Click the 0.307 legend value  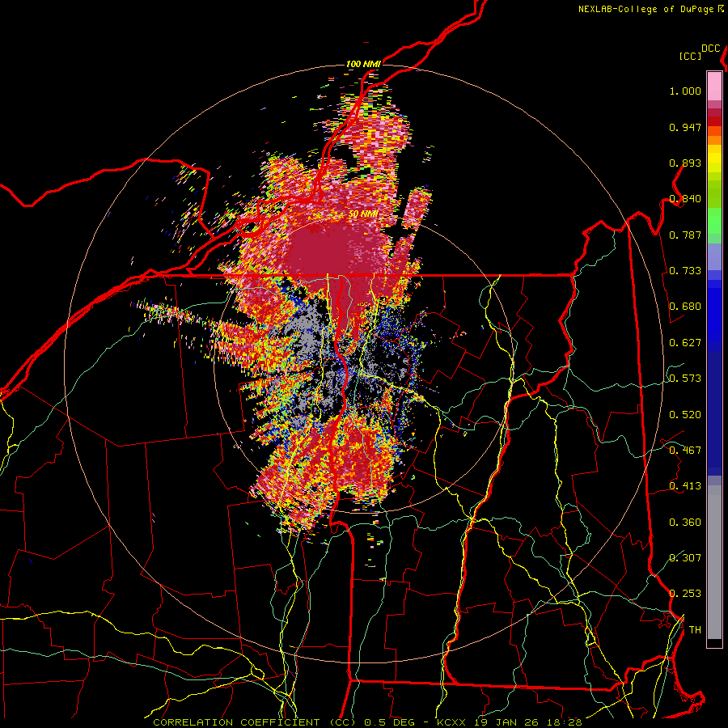685,558
